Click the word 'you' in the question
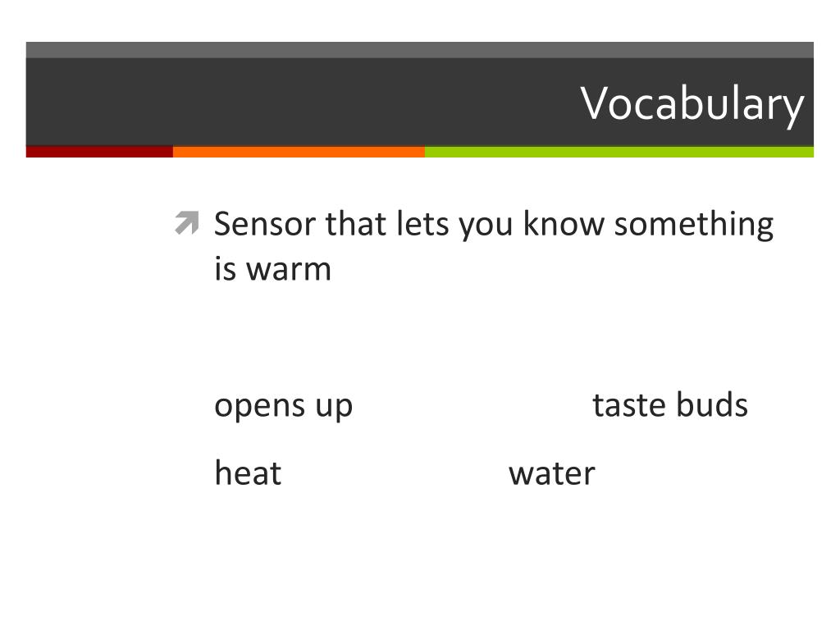The height and width of the screenshot is (630, 840). point(486,227)
